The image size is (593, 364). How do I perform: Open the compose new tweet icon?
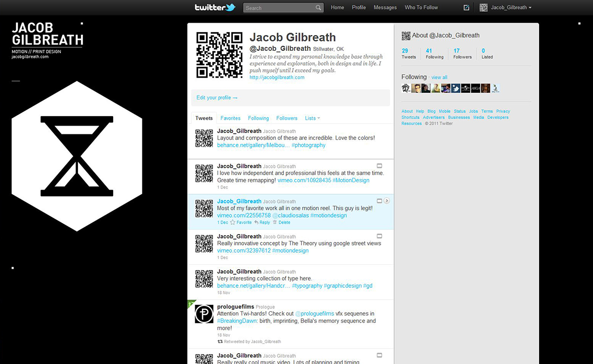point(466,7)
